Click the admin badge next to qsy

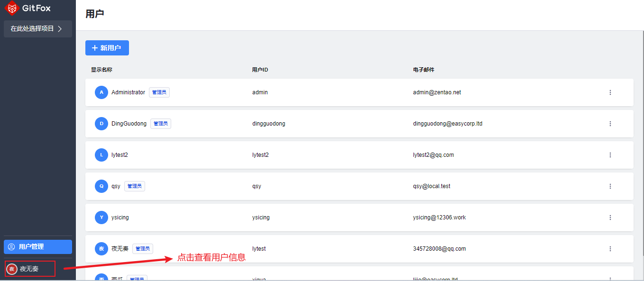coord(135,186)
